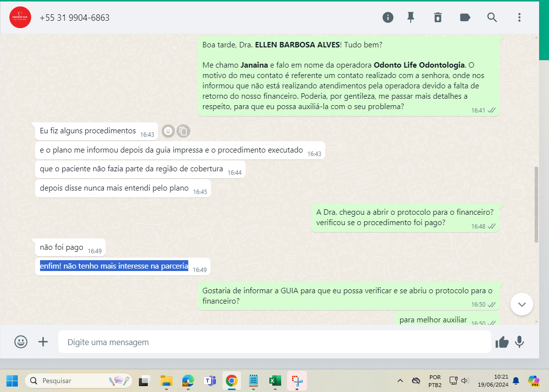Search messages with magnifier icon
Screen dimensions: 549x392
point(492,17)
